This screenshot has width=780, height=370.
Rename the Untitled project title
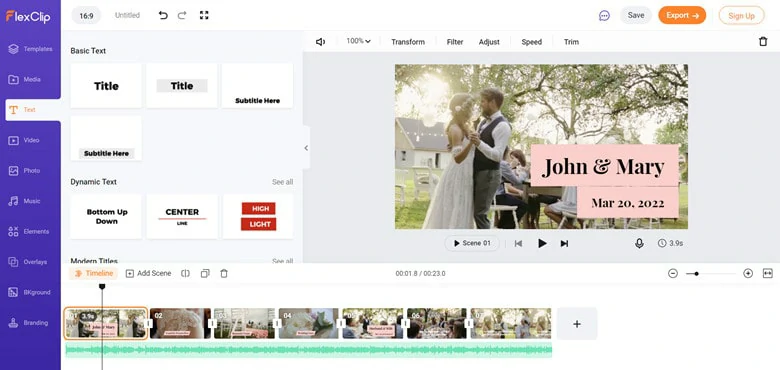click(x=127, y=15)
